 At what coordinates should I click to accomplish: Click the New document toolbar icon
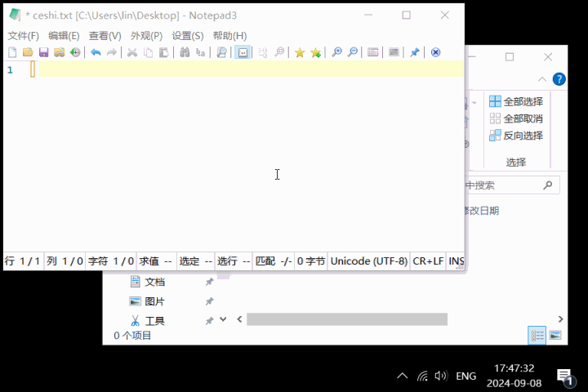tap(12, 52)
